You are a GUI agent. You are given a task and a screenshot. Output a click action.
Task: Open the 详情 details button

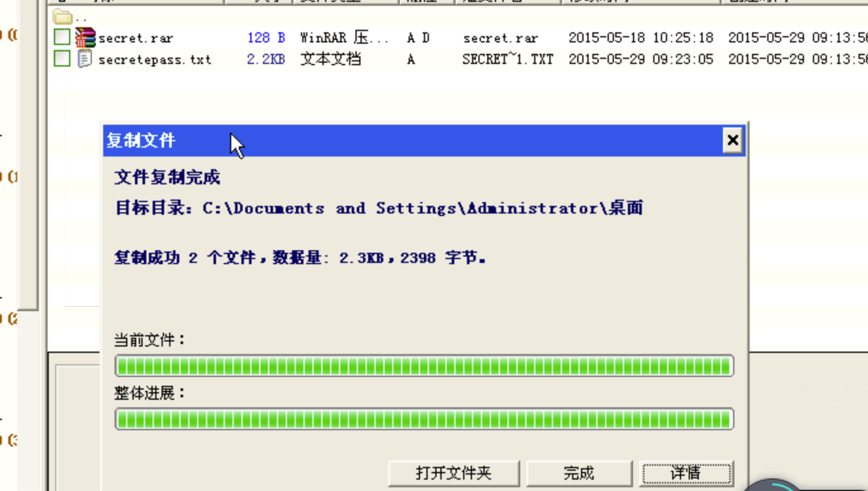[x=687, y=473]
